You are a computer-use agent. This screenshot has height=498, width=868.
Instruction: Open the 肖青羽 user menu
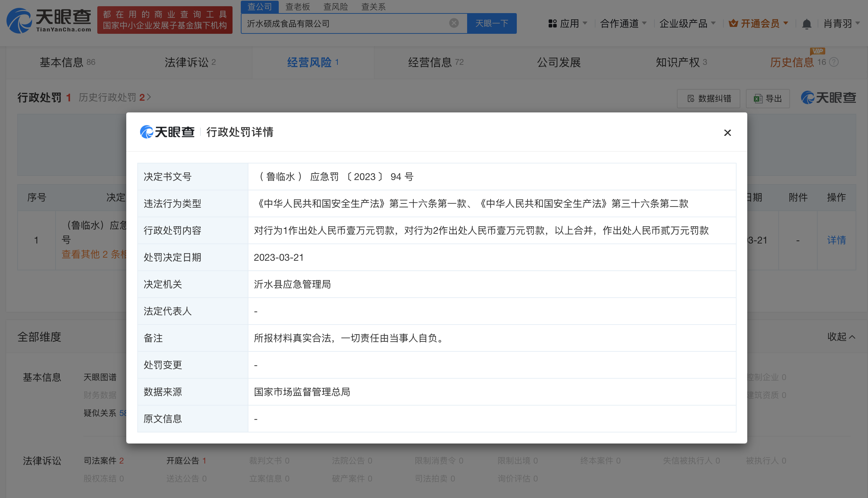(842, 23)
